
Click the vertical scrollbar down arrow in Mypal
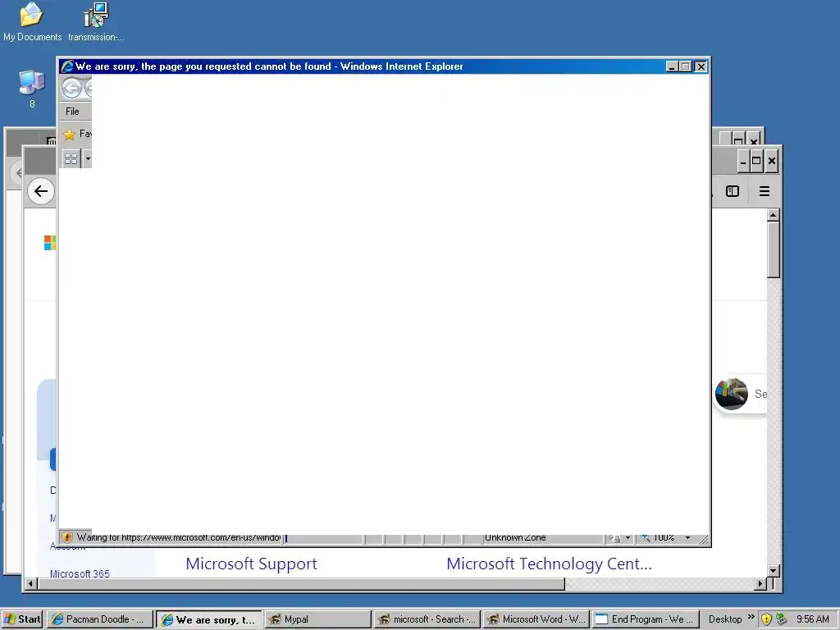coord(773,571)
